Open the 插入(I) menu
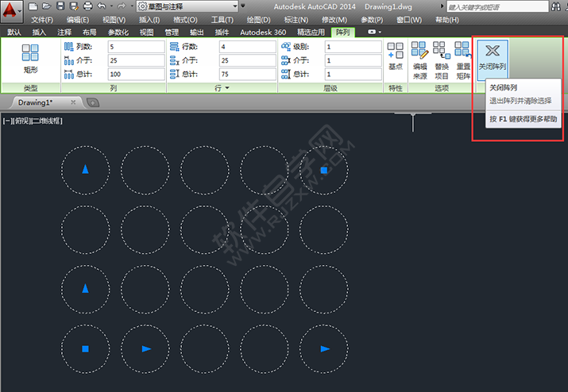This screenshot has width=568, height=392. [x=149, y=20]
